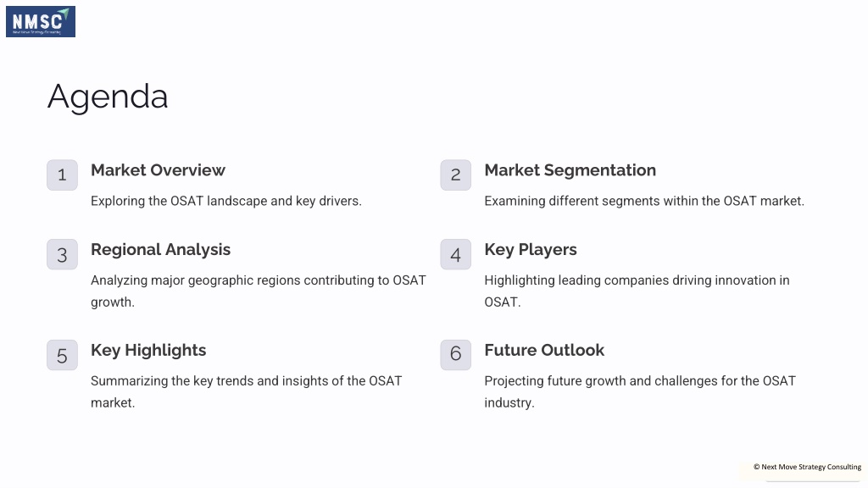Select the number 3 agenda badge
Viewport: 868px width, 488px height.
(x=62, y=254)
